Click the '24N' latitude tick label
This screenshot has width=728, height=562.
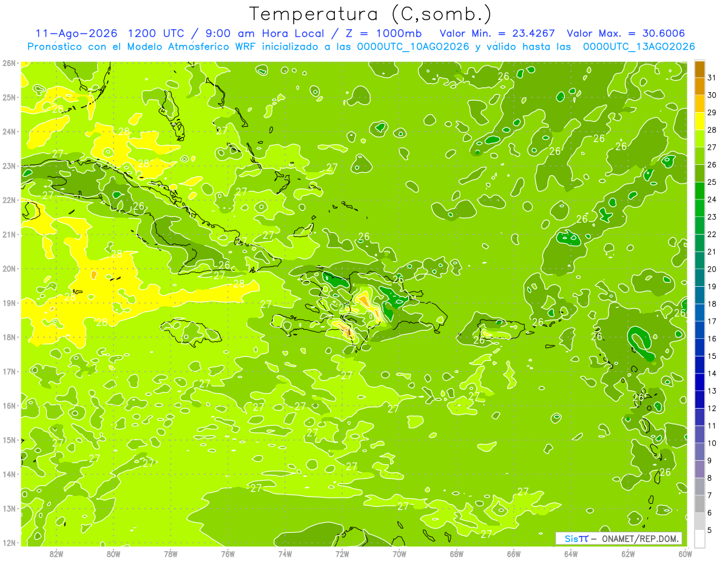coord(9,132)
